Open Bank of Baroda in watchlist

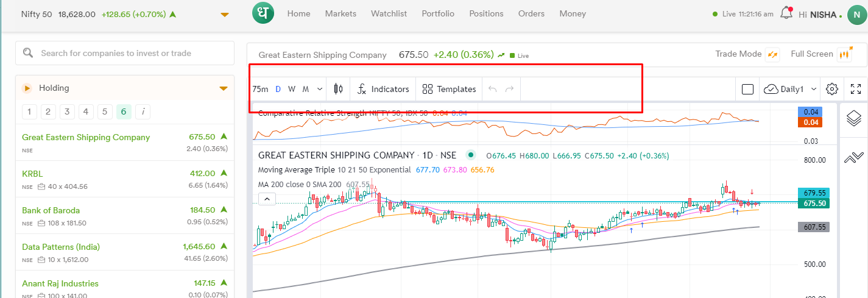(x=125, y=216)
